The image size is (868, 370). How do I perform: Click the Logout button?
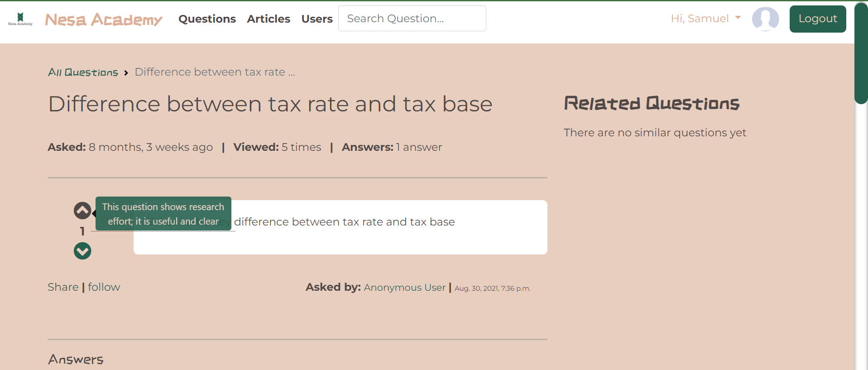(818, 19)
